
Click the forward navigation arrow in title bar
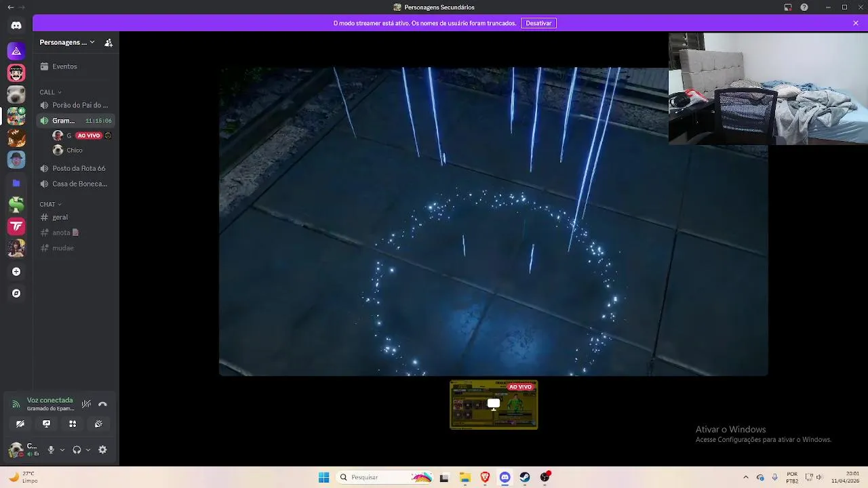coord(22,7)
